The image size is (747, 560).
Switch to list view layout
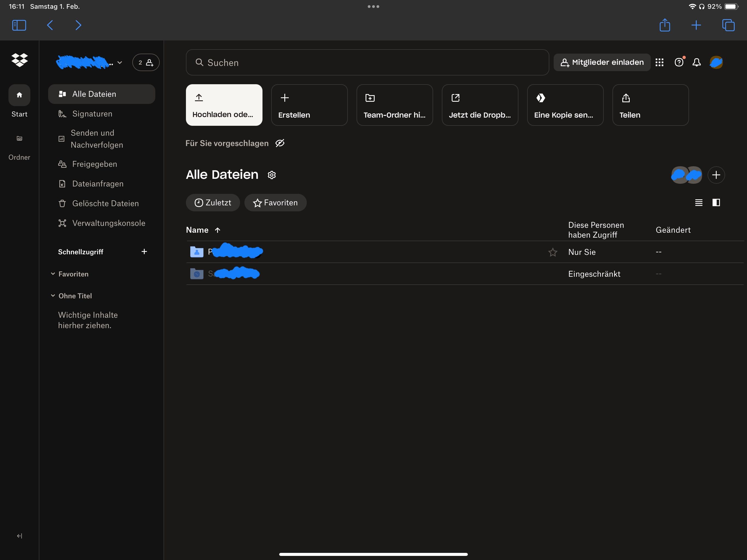point(699,203)
